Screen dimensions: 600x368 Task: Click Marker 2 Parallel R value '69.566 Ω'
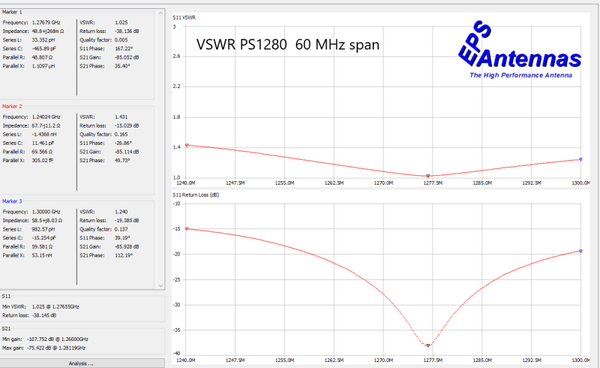[42, 152]
